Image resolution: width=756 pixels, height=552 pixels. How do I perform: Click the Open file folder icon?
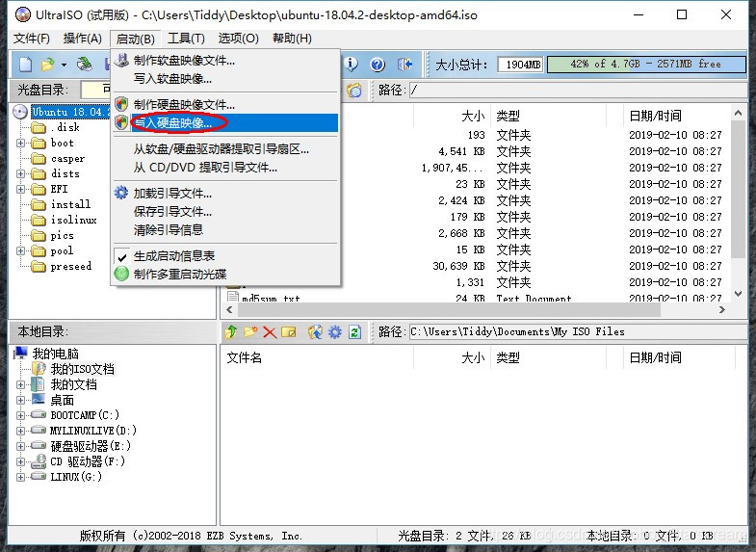[48, 65]
